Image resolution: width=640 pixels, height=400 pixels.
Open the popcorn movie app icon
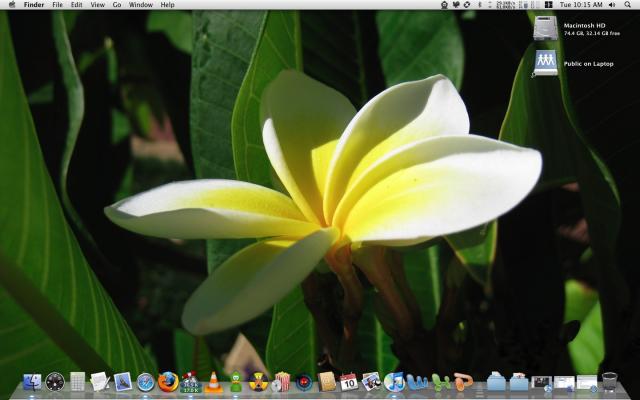(x=281, y=382)
